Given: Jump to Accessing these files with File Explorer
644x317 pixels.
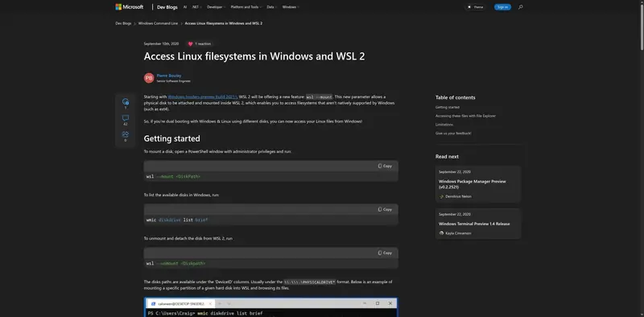Looking at the screenshot, I should 465,116.
